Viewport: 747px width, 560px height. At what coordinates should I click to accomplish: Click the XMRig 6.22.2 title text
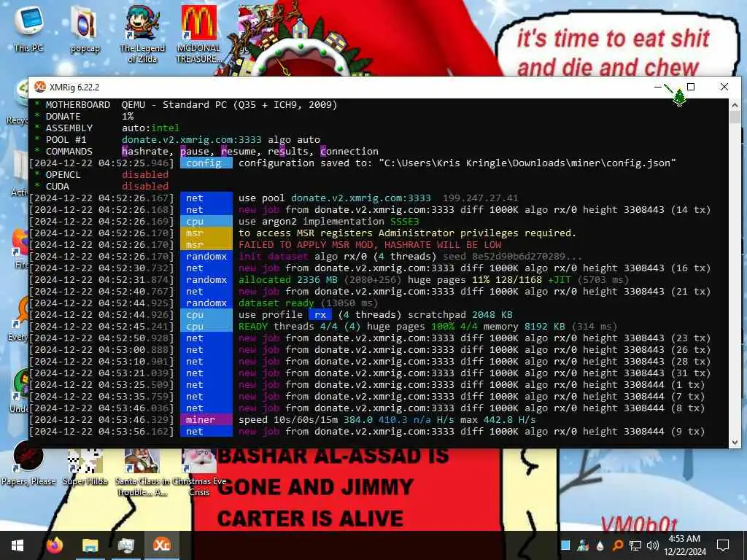(74, 87)
